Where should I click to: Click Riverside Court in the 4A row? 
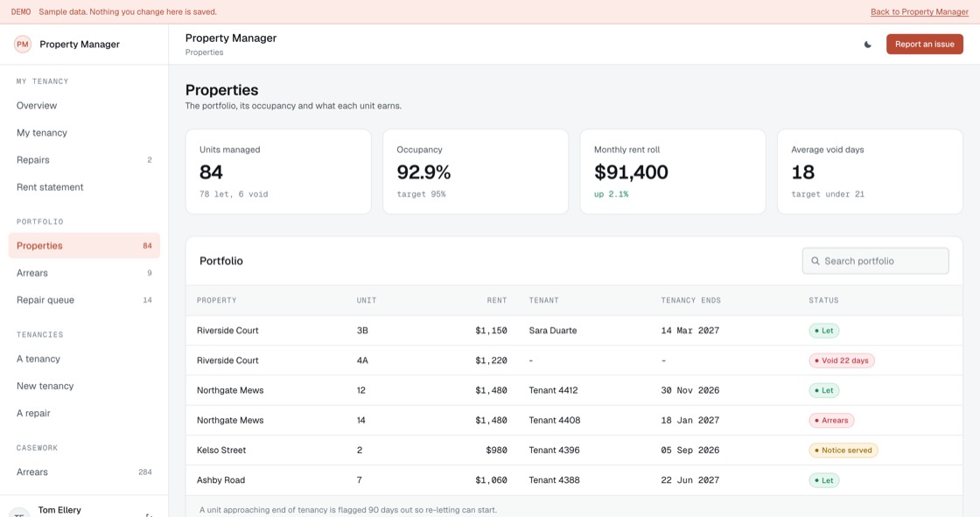tap(227, 360)
